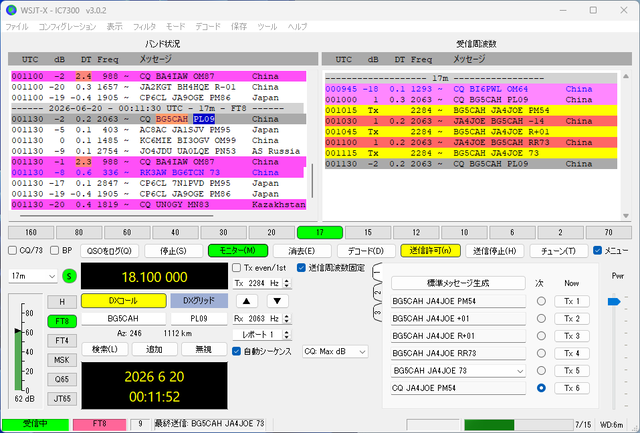Screen dimensions: 640x433
Task: Open the ツール menu
Action: 267,27
